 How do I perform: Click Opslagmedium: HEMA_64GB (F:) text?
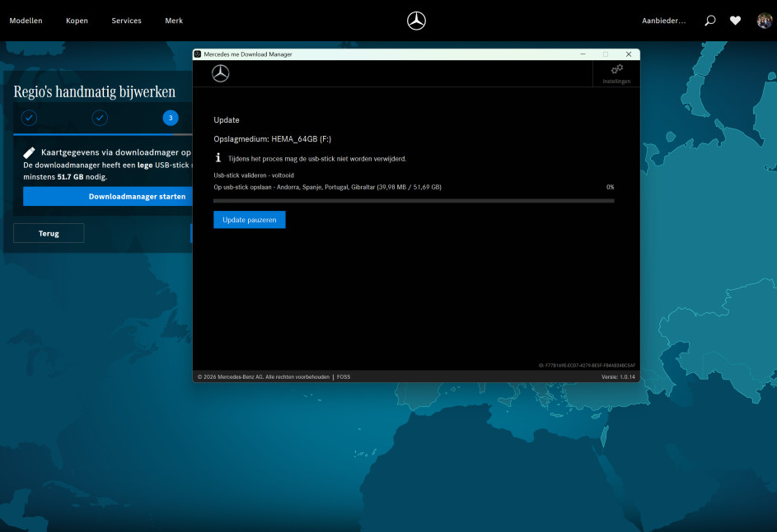[x=272, y=139]
